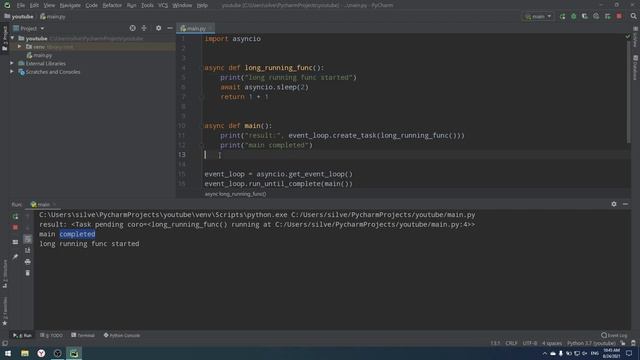Click the Python 3.7 (youtube) interpreter widget
Viewport: 640px width, 360px height.
[591, 343]
